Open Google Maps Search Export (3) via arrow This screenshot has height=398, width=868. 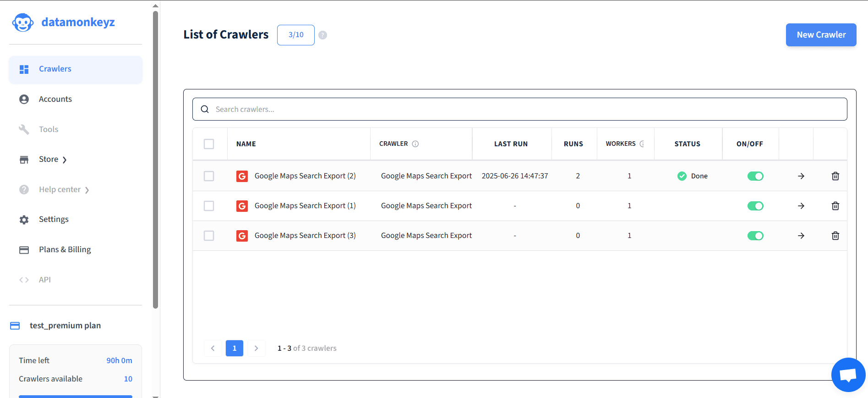click(801, 236)
